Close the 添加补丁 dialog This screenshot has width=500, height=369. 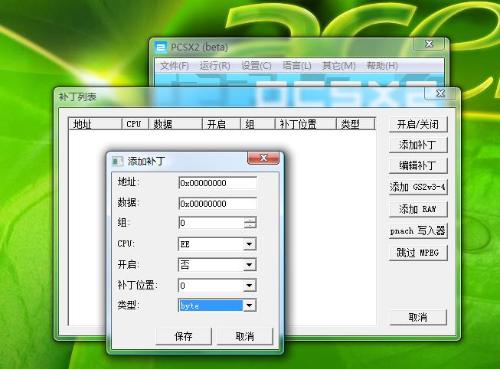pos(263,158)
